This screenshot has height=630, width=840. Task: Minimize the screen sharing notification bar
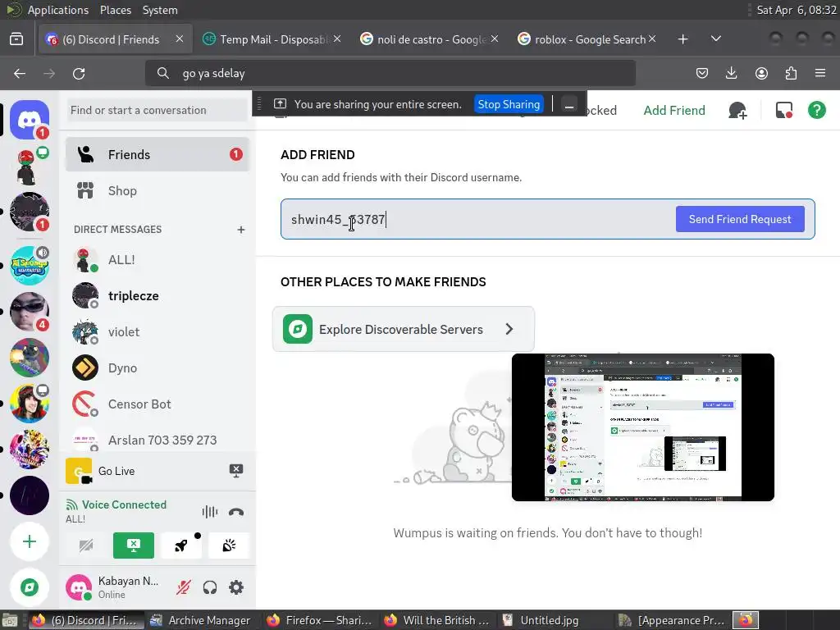coord(569,104)
